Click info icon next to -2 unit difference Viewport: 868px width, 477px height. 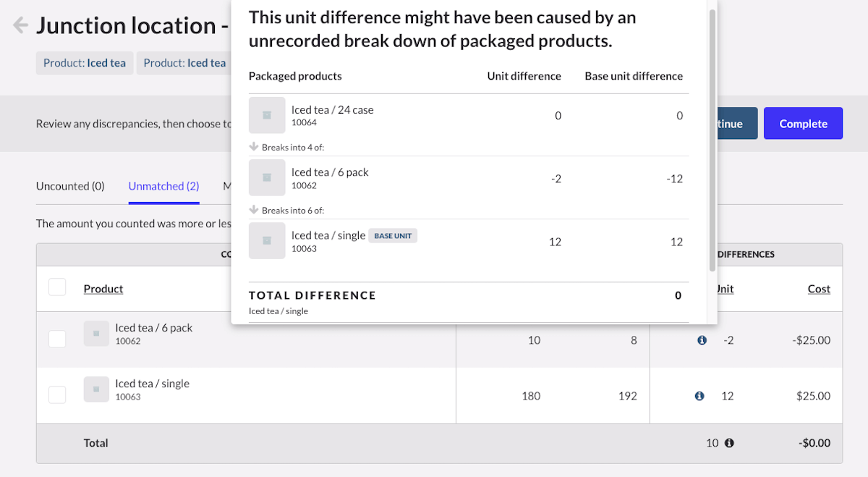coord(702,340)
